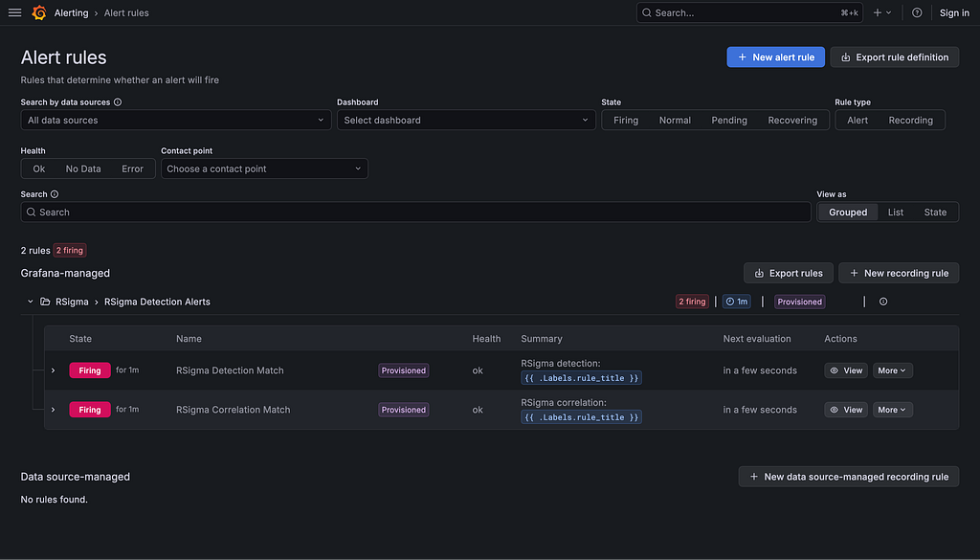Open the All data sources dropdown

point(176,120)
